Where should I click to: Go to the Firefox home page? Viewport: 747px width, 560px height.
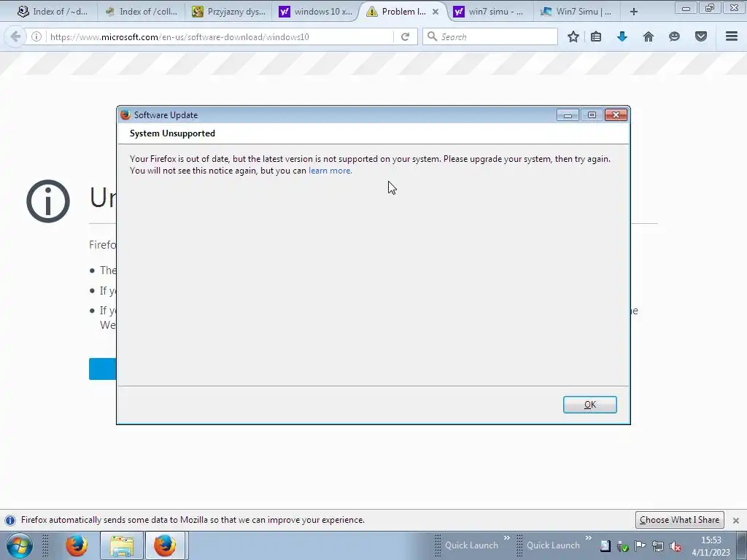(x=648, y=36)
